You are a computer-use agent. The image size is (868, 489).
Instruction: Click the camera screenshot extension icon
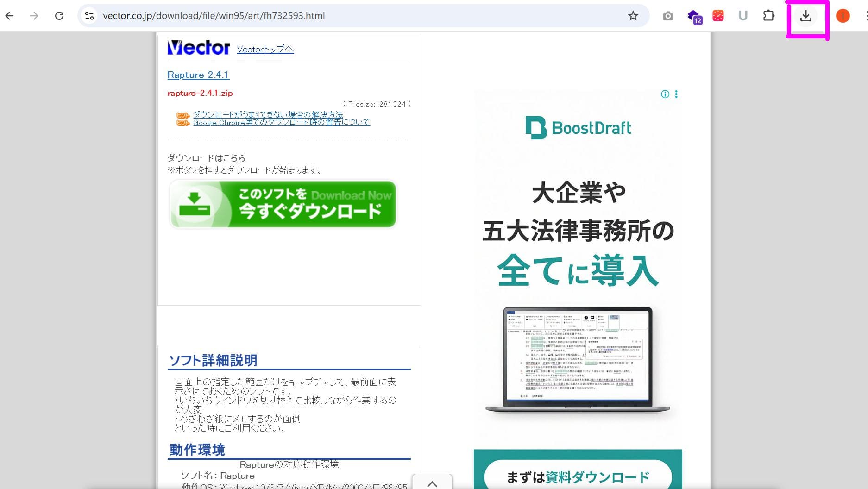[x=668, y=16]
